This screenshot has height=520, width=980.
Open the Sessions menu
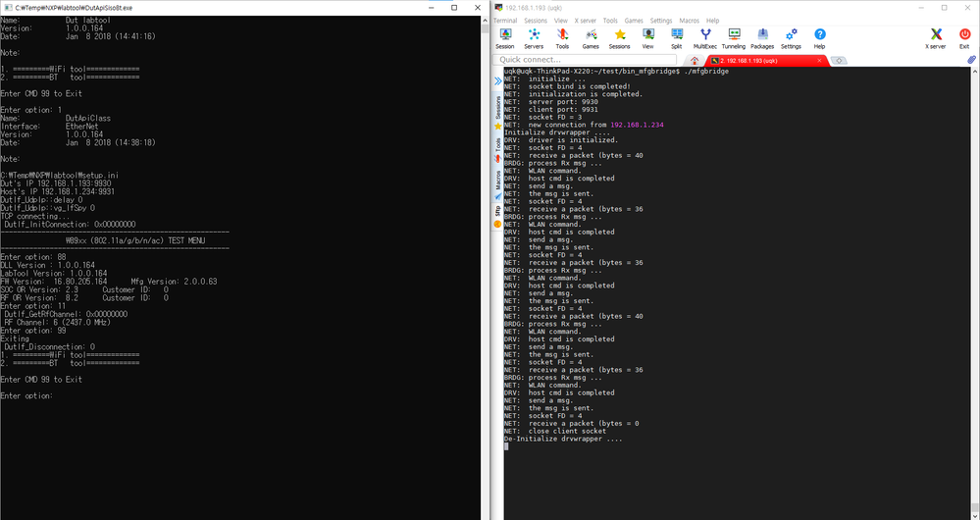pyautogui.click(x=535, y=21)
